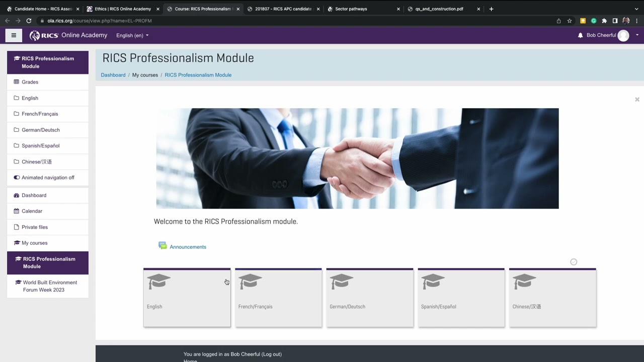
Task: Switch to the qs_and_construction.pdf tab
Action: (x=443, y=9)
